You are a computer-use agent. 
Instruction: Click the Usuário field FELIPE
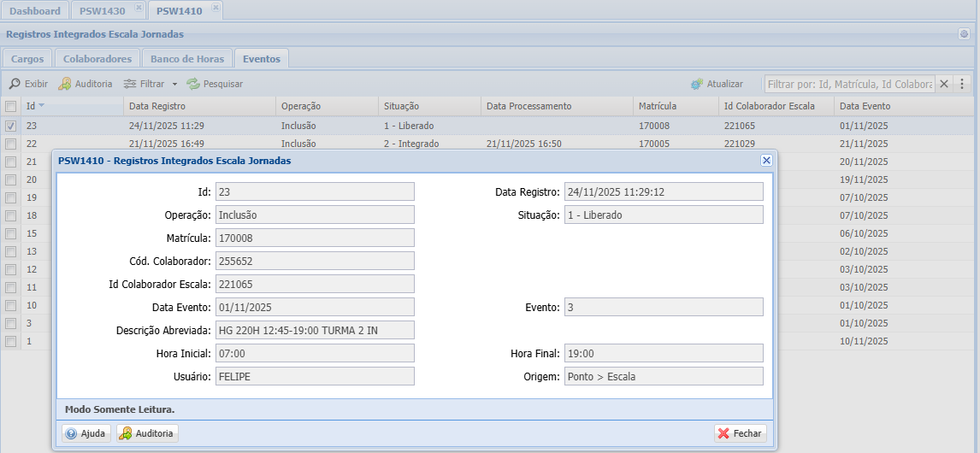(x=315, y=377)
